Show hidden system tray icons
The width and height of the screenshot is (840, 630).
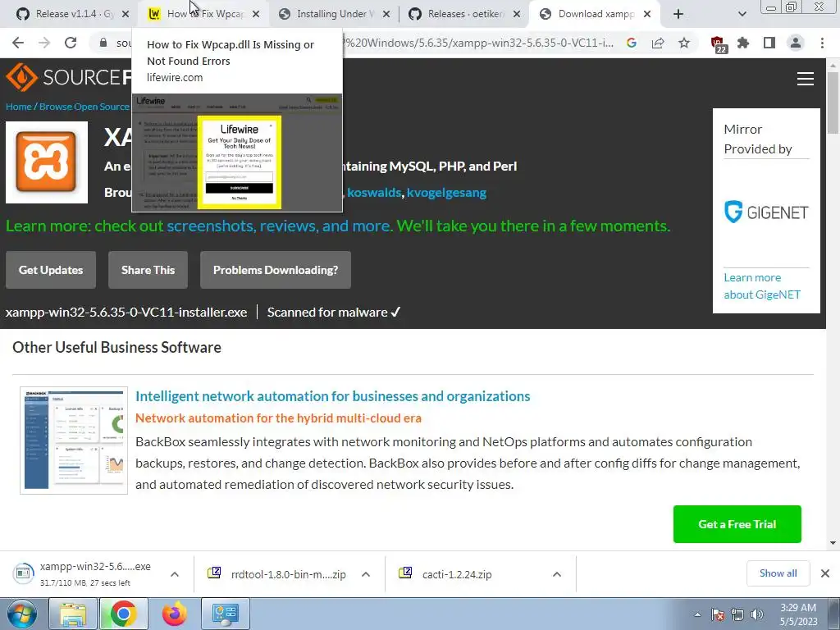coord(697,614)
